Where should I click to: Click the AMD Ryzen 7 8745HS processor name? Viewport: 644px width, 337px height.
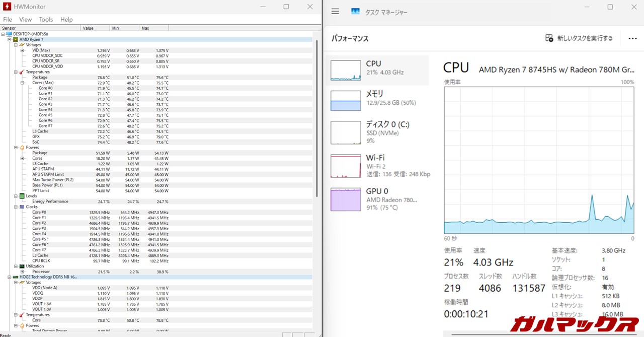click(x=556, y=69)
